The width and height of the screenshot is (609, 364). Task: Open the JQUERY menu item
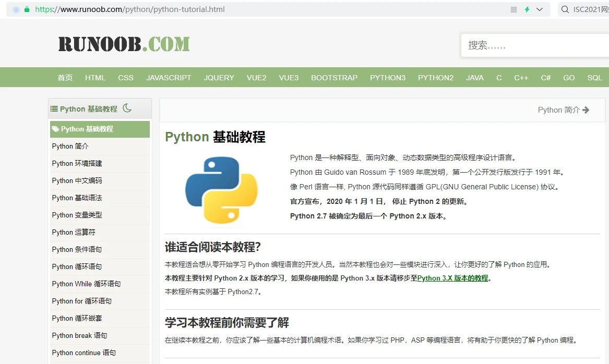pos(219,78)
